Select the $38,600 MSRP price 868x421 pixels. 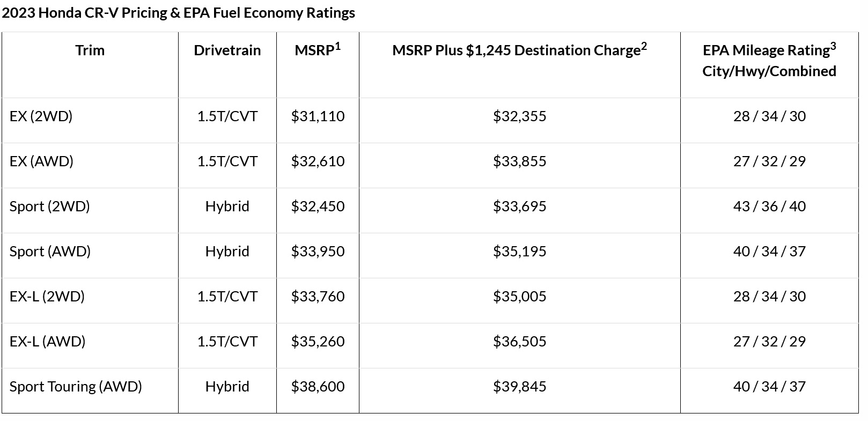[318, 387]
